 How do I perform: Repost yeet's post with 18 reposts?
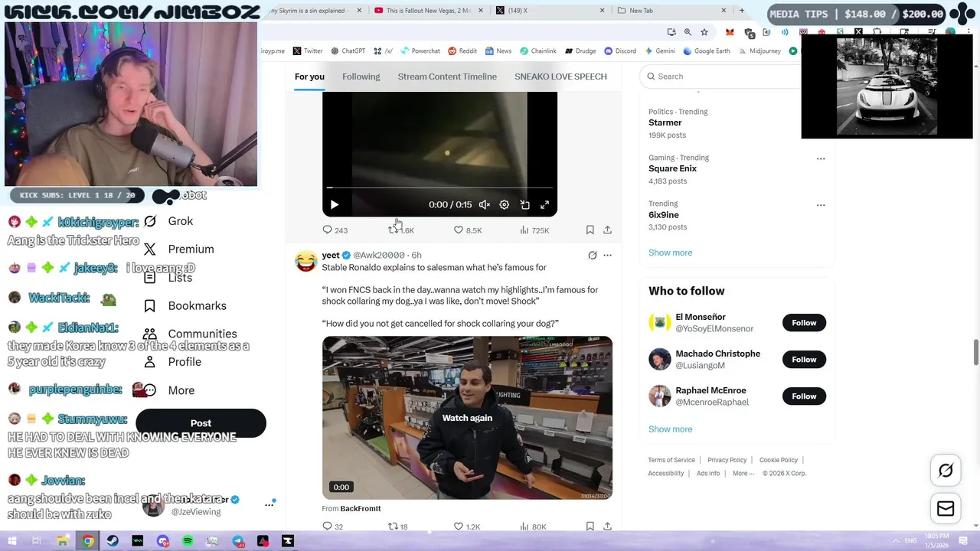(x=398, y=527)
